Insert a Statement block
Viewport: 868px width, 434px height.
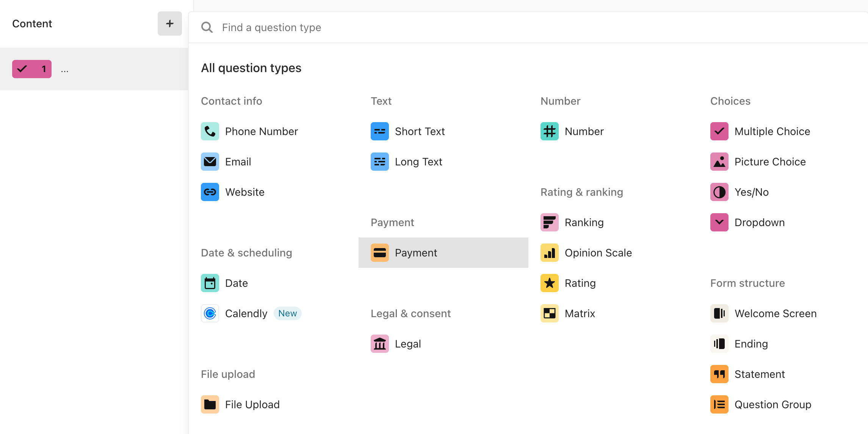783,374
